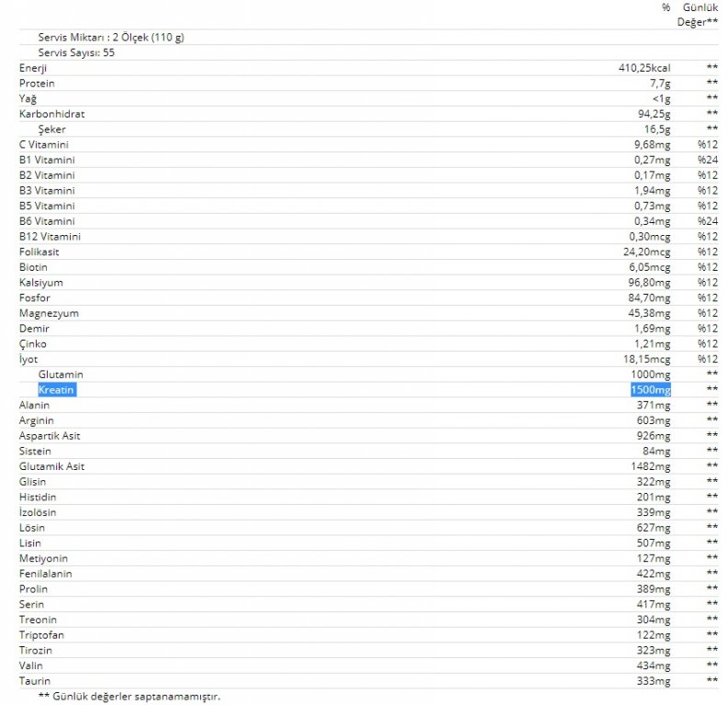Click the '0,27mg' value
This screenshot has width=728, height=705.
[653, 160]
